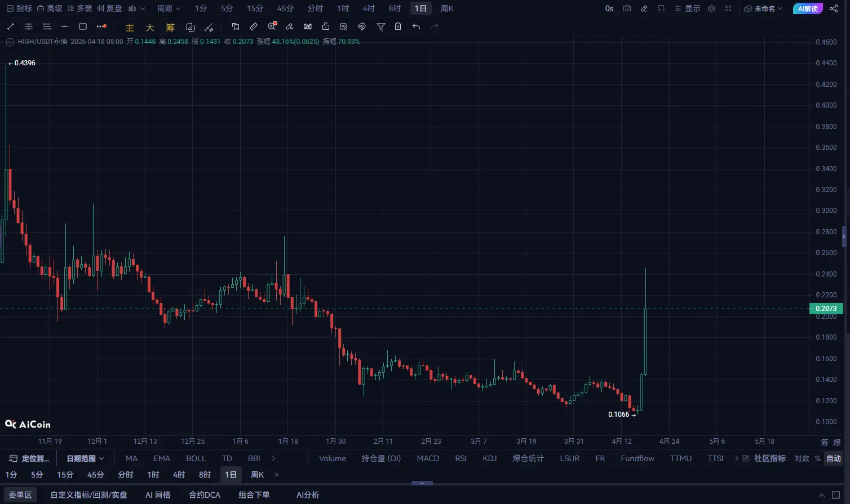This screenshot has width=850, height=504.
Task: Select the rectangle drawing tool
Action: (x=83, y=26)
